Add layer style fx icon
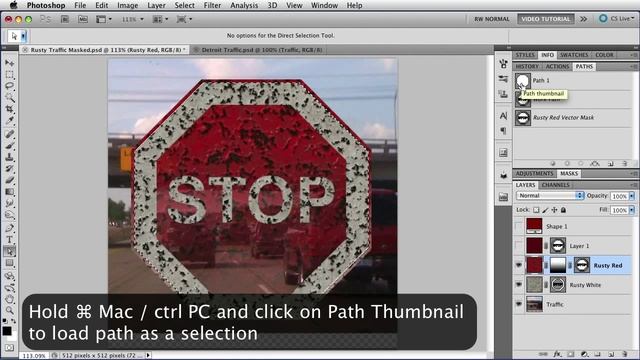 pyautogui.click(x=557, y=354)
